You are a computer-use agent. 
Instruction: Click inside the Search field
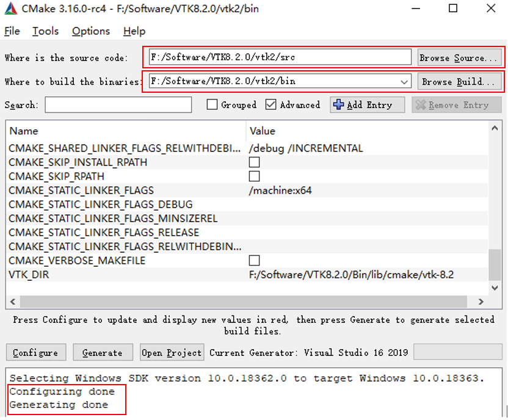click(x=118, y=104)
